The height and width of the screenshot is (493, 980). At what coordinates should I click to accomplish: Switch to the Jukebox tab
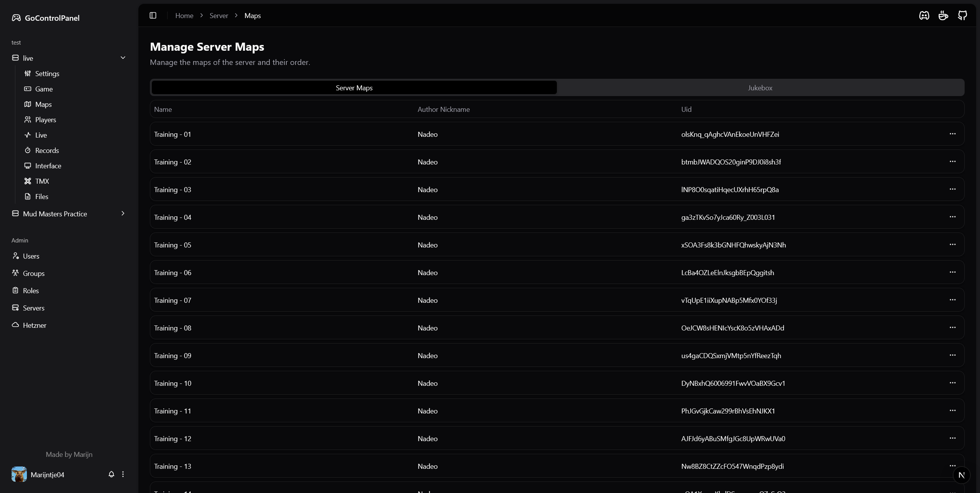(760, 88)
